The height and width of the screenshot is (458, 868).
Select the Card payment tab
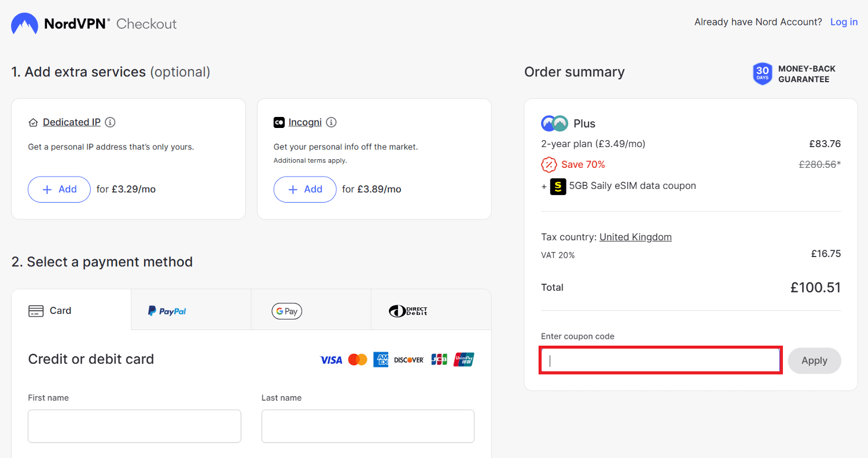(x=71, y=310)
